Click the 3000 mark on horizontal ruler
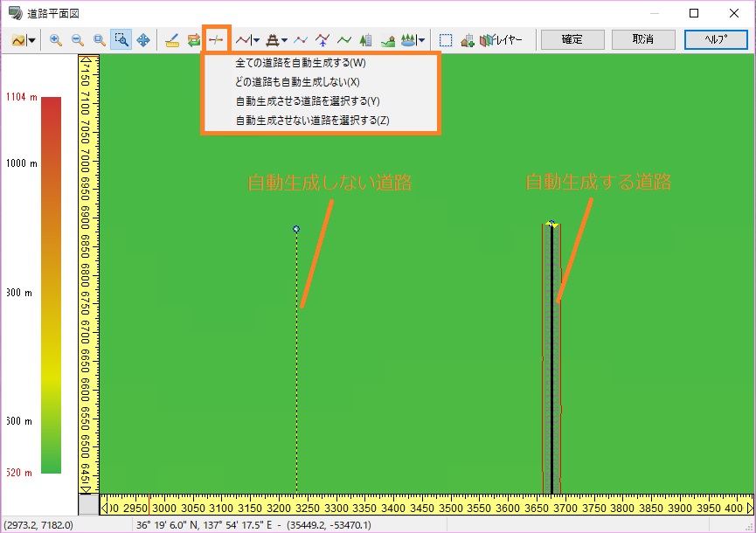 click(x=164, y=508)
